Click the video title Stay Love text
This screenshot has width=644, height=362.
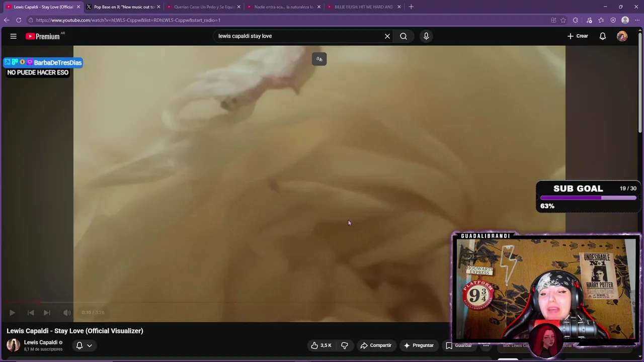pos(75,331)
